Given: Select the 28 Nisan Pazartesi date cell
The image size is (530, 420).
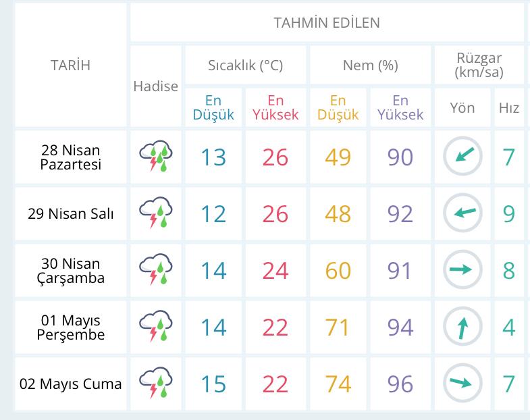Looking at the screenshot, I should [71, 157].
